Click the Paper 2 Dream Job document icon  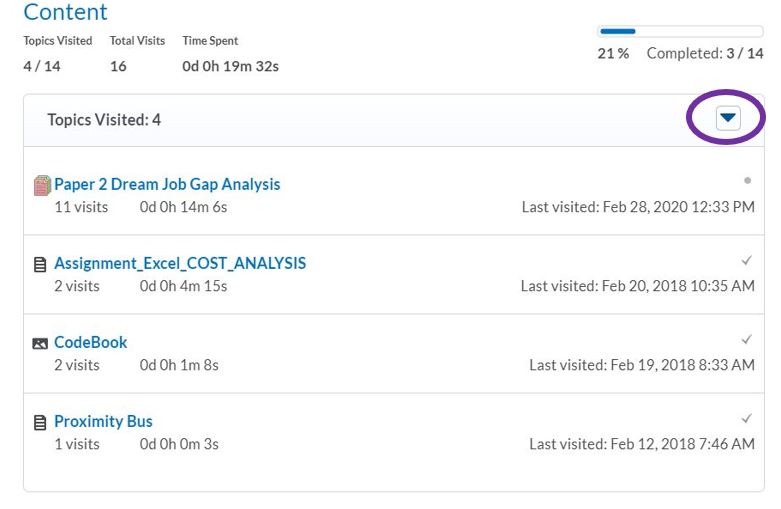(42, 185)
